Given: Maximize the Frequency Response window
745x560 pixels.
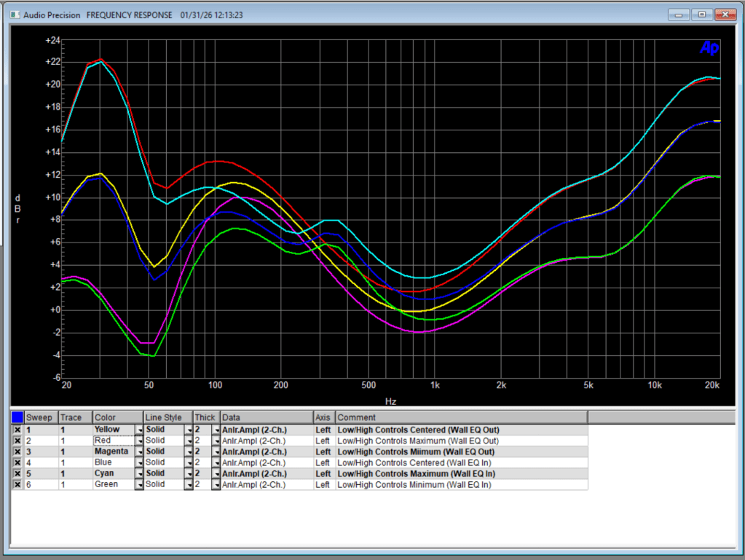Looking at the screenshot, I should pos(701,15).
